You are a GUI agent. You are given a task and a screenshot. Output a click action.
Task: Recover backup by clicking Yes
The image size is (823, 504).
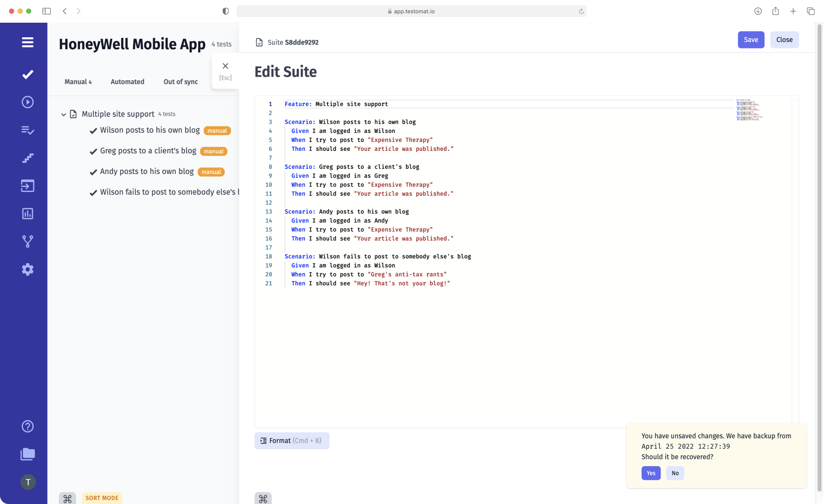(651, 473)
